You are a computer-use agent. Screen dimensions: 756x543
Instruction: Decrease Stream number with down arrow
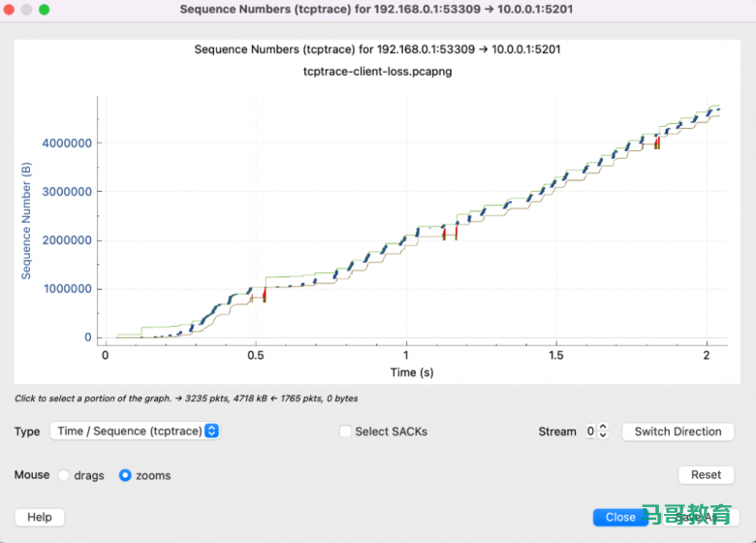click(603, 435)
